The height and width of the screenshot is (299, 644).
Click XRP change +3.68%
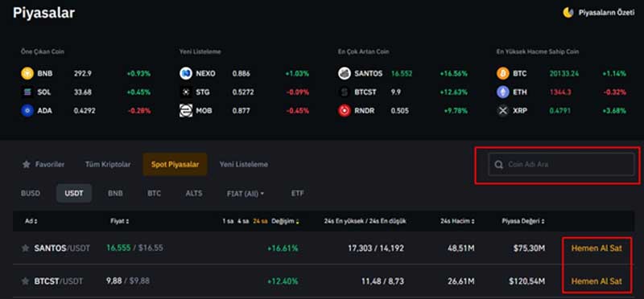[x=614, y=111]
